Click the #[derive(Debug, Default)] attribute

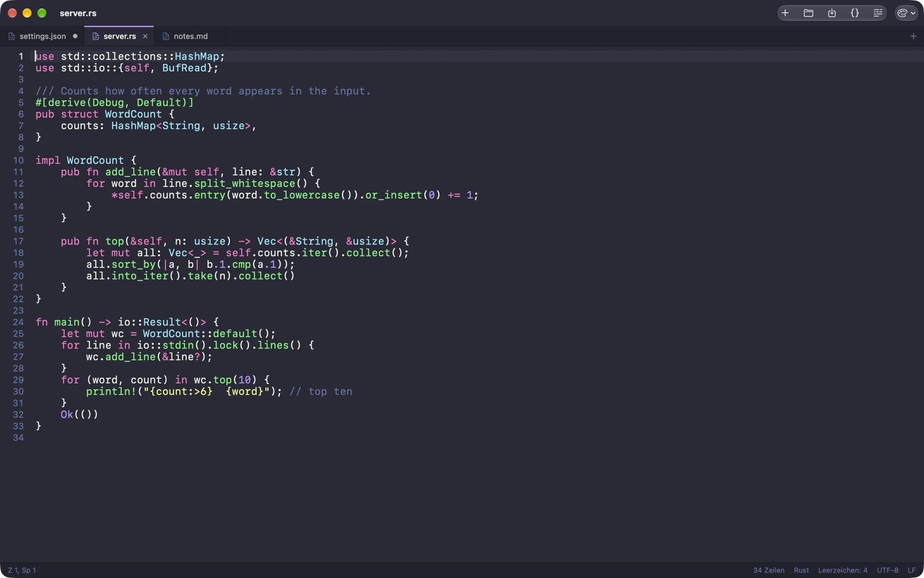coord(114,102)
